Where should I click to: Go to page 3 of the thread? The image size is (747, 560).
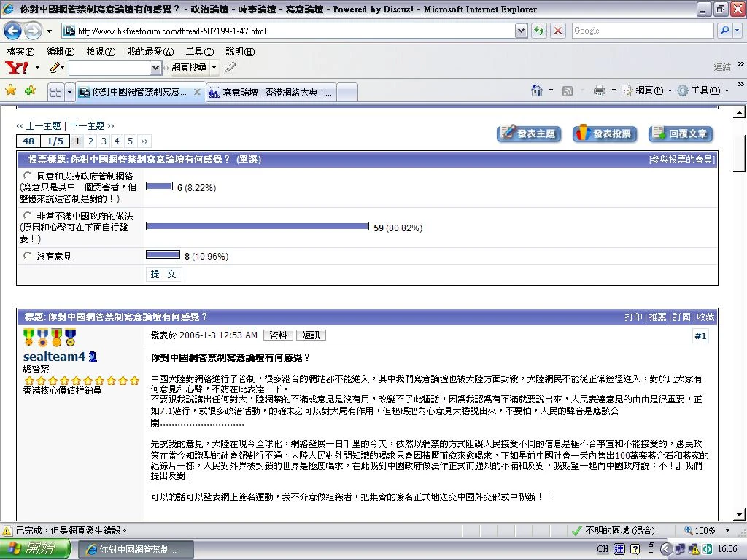pos(104,141)
